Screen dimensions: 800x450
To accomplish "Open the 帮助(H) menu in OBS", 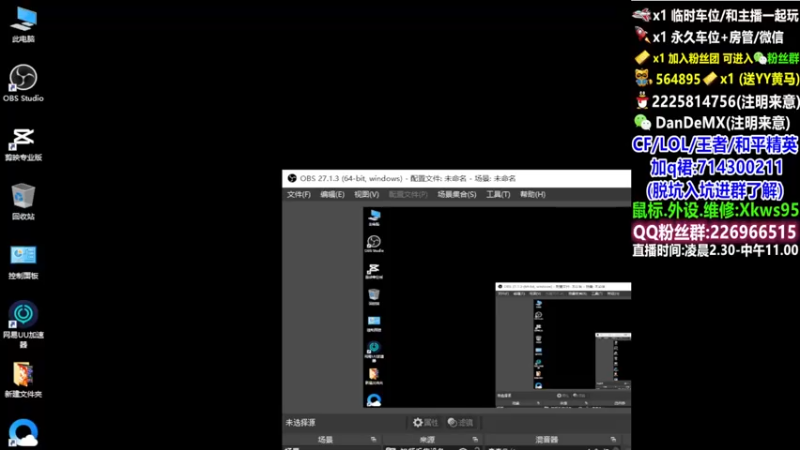I will pos(533,194).
